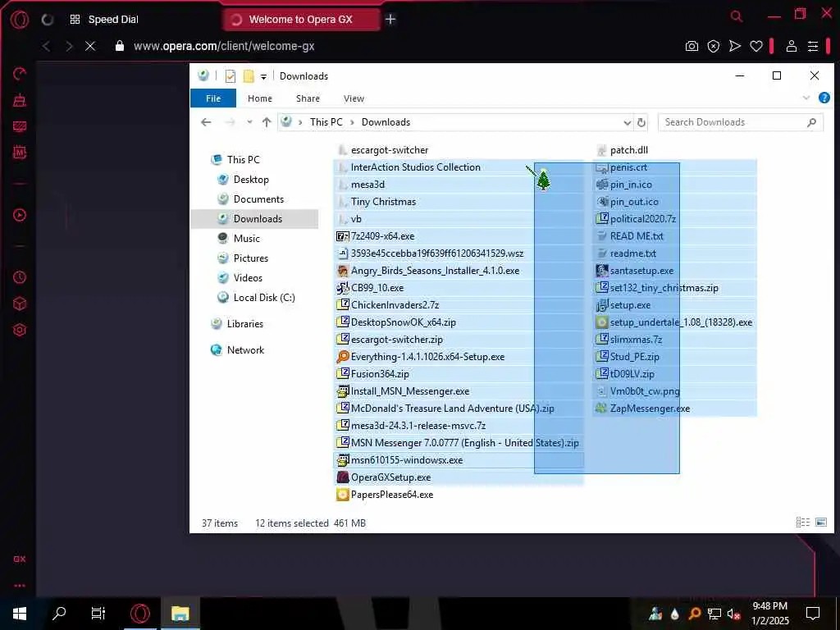Open the Quick Access Toolbar customize dropdown

pos(263,76)
